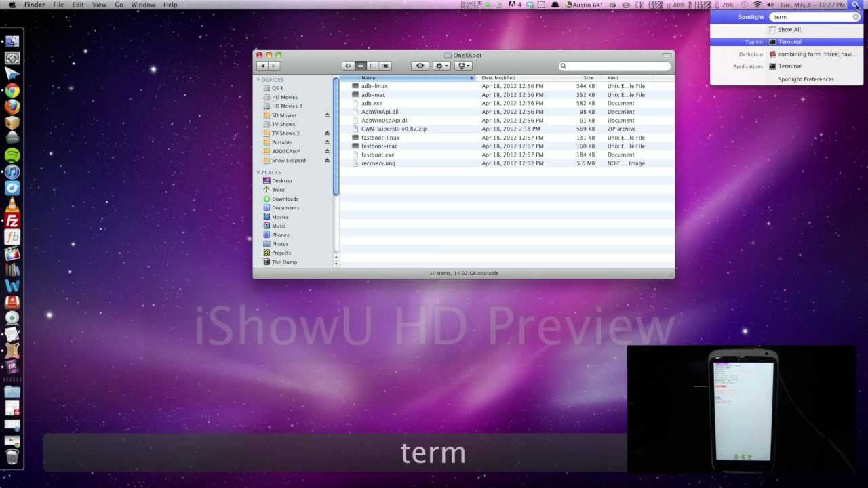
Task: Switch Finder to icon view
Action: pyautogui.click(x=349, y=66)
